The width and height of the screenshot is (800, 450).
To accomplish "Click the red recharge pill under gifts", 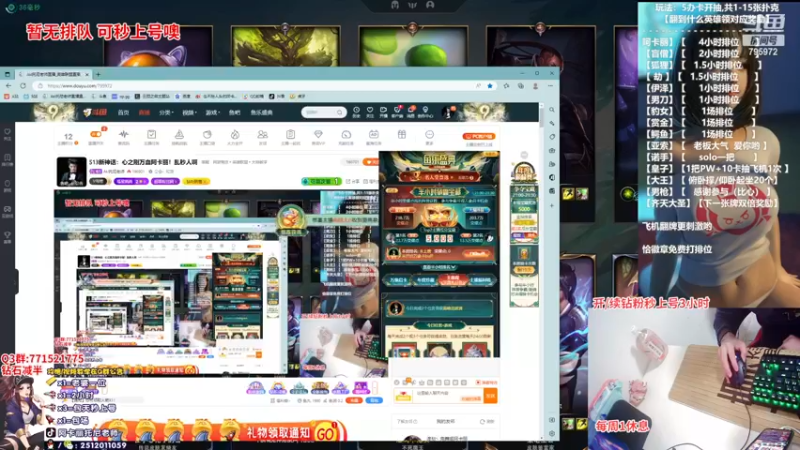I will (x=353, y=401).
